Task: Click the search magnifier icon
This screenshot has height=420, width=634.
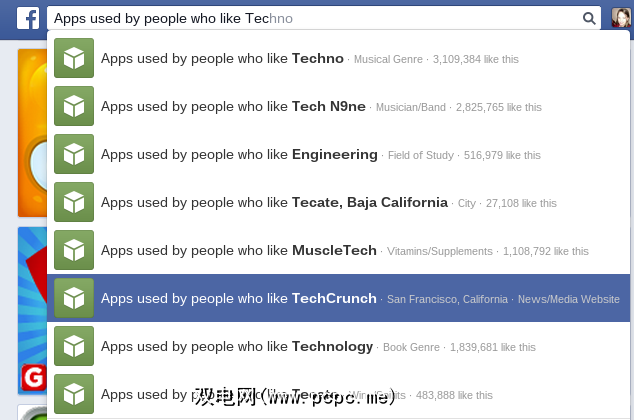Action: (x=589, y=18)
